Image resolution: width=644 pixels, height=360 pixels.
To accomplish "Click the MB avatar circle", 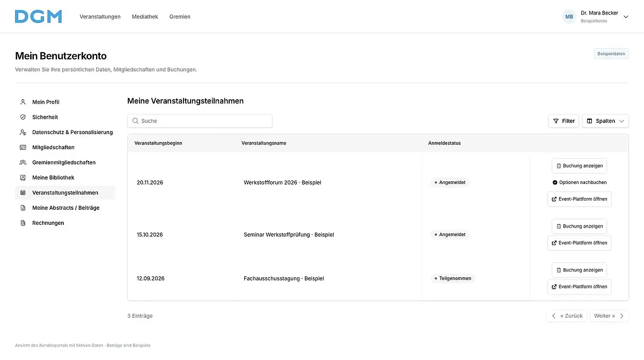I will pos(569,17).
